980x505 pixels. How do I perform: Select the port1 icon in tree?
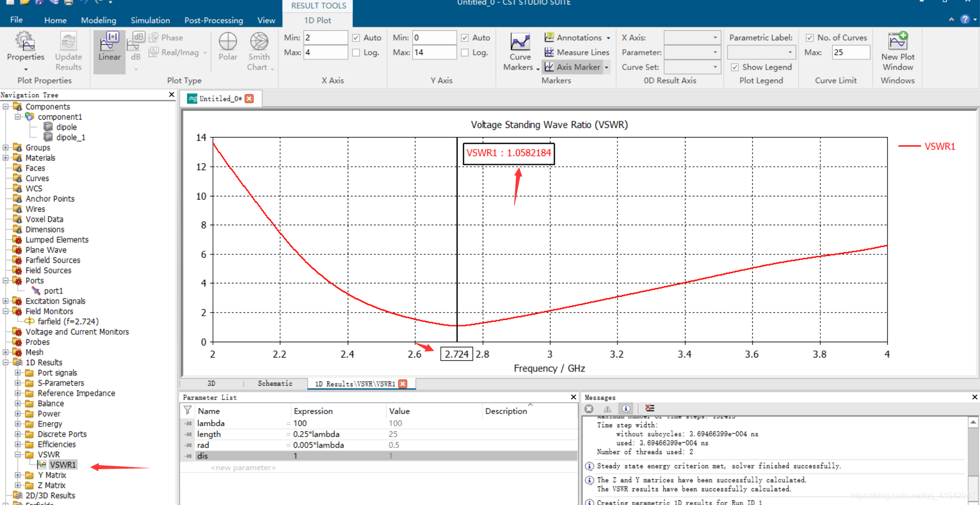tap(36, 291)
